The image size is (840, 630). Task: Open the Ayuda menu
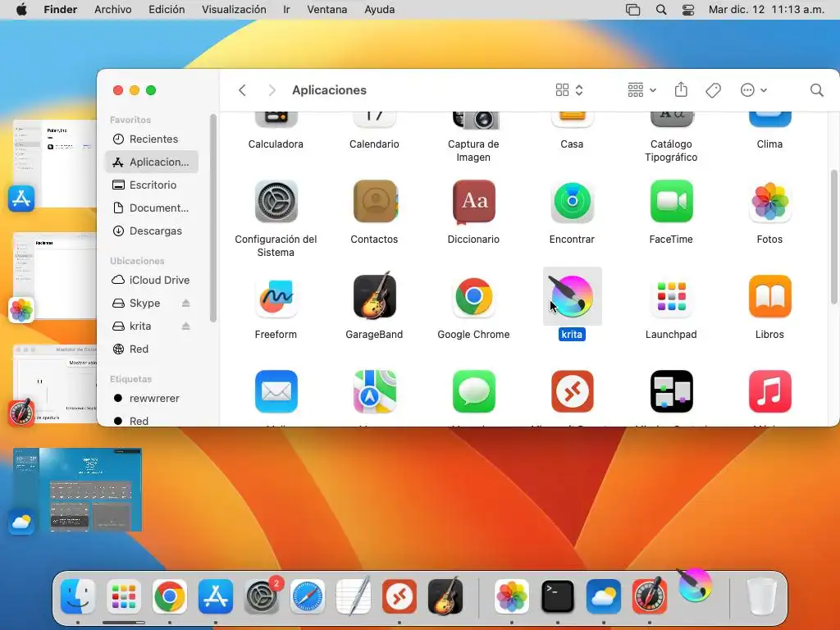coord(379,10)
